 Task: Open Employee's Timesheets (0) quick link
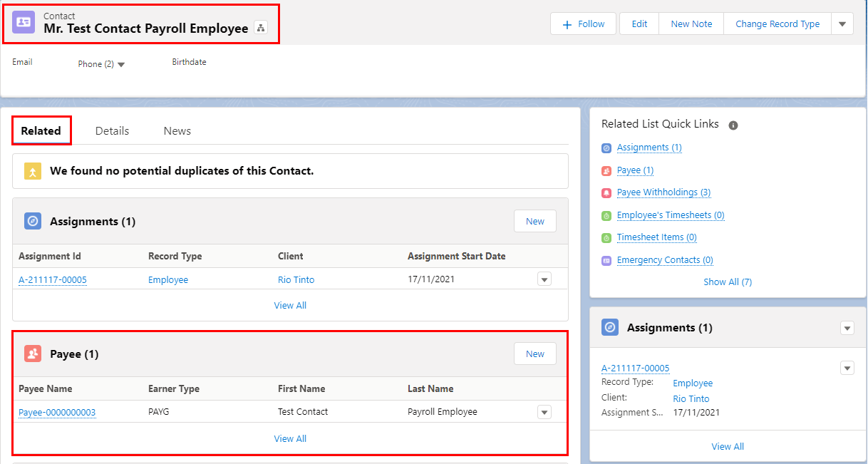point(671,215)
